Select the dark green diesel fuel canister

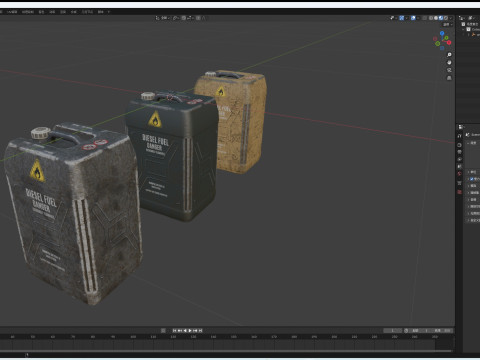pyautogui.click(x=172, y=157)
